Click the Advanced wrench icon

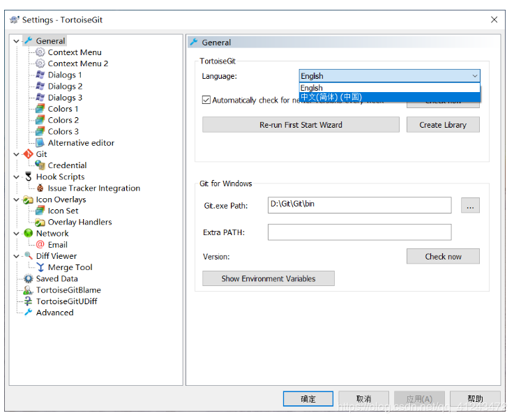[x=29, y=312]
